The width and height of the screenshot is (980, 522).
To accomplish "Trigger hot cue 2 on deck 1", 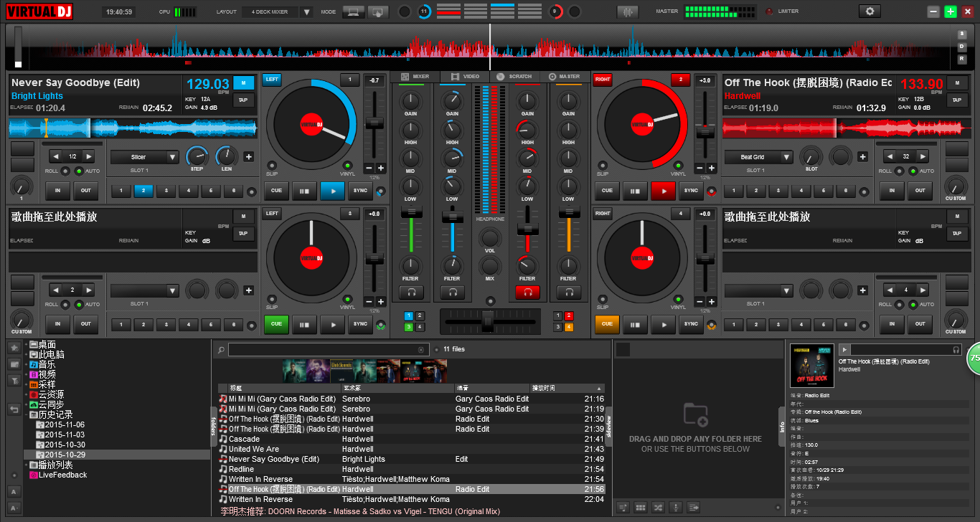I will click(x=143, y=191).
